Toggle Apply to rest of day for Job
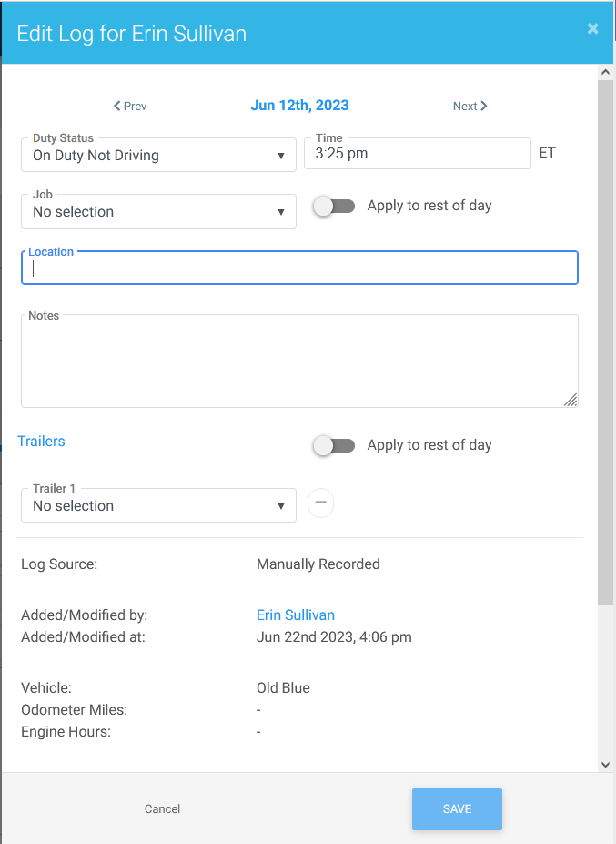616x844 pixels. coord(333,206)
